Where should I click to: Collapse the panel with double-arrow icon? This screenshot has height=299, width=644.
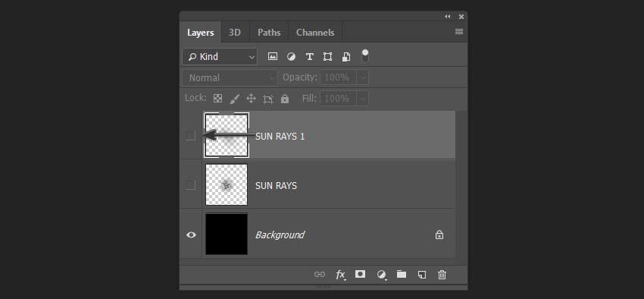(447, 17)
